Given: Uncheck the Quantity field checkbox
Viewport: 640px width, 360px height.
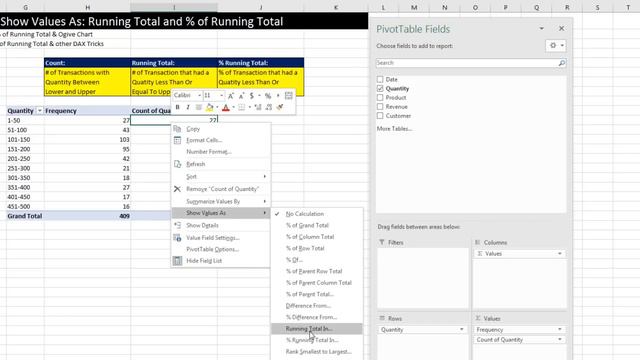Looking at the screenshot, I should click(x=380, y=88).
